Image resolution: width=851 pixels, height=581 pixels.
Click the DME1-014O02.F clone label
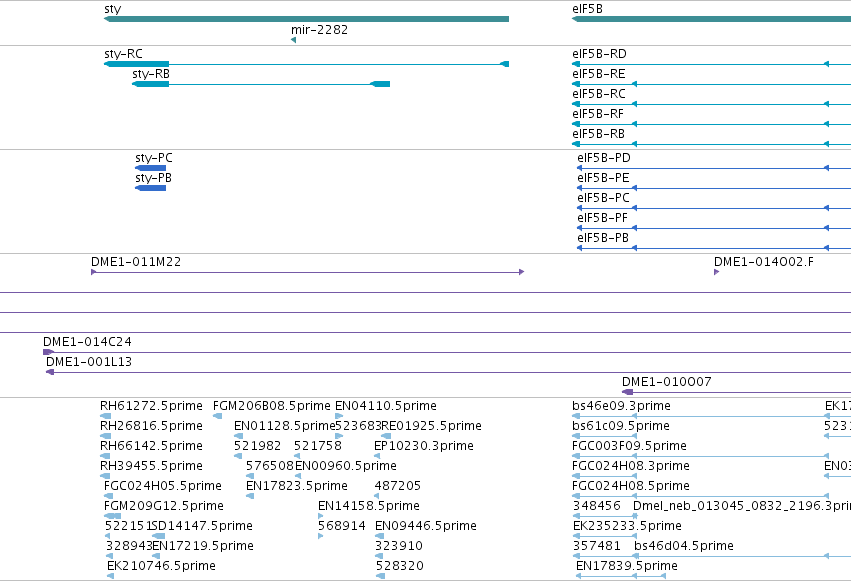[x=764, y=262]
